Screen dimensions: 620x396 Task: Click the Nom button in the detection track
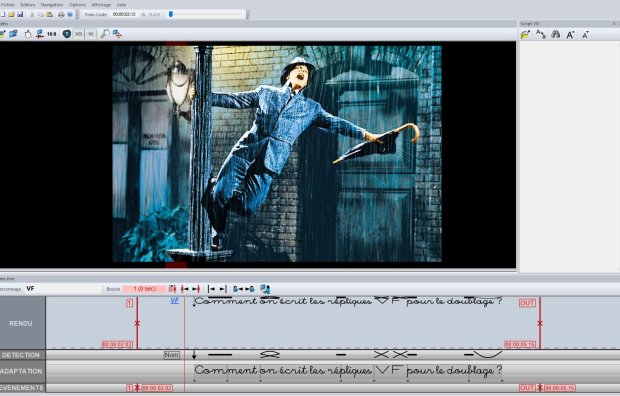[172, 355]
